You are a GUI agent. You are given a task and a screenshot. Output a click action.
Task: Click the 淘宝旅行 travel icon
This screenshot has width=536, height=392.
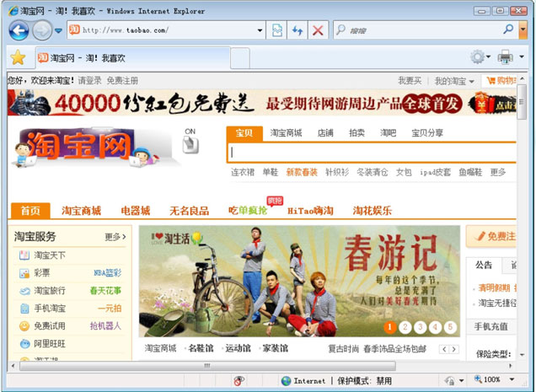coord(24,291)
